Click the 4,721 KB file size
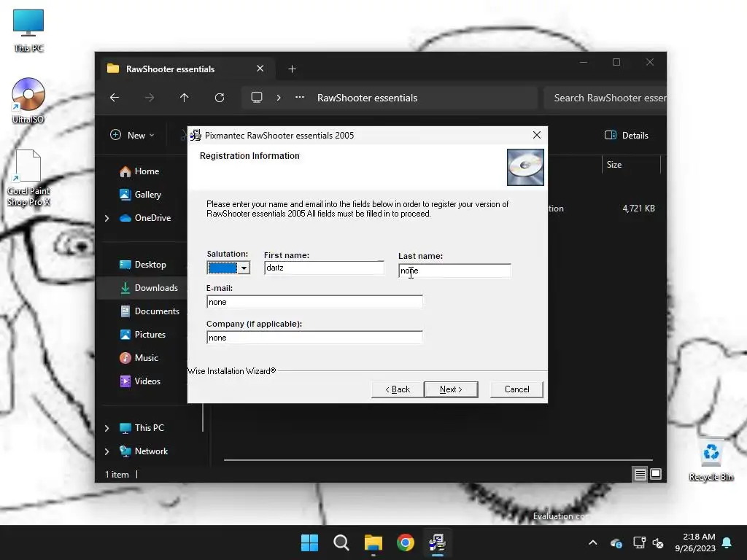The height and width of the screenshot is (560, 747). tap(638, 209)
